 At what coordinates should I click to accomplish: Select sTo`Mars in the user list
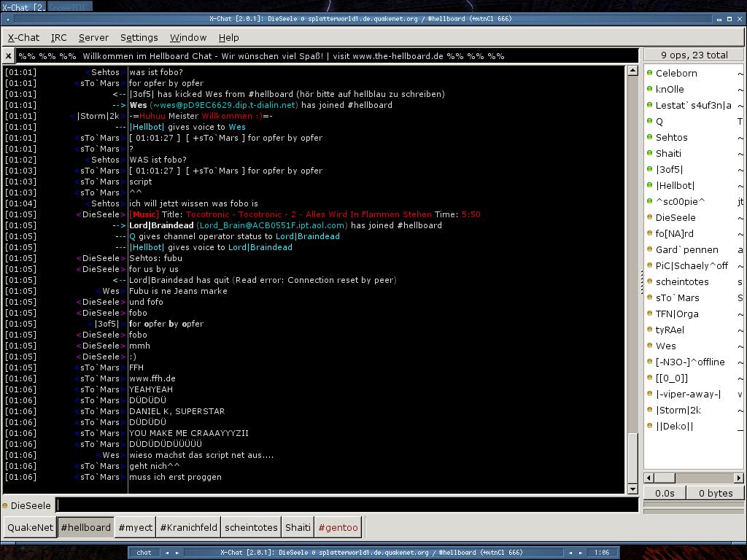pos(677,297)
